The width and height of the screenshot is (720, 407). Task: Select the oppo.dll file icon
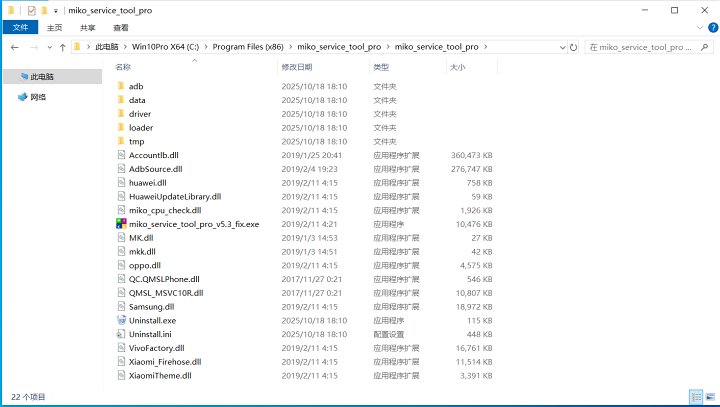121,265
